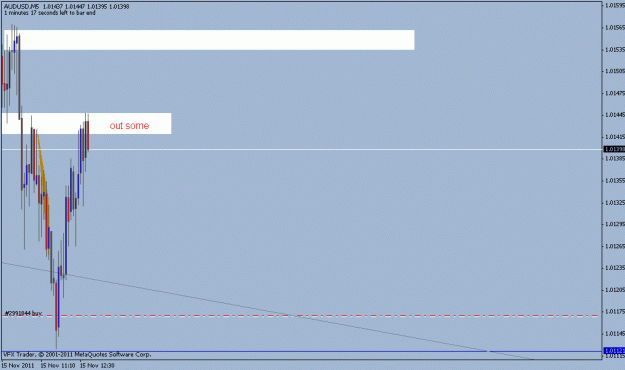Click the 1.01505 price axis label
Image resolution: width=625 pixels, height=370 pixels.
tap(615, 71)
